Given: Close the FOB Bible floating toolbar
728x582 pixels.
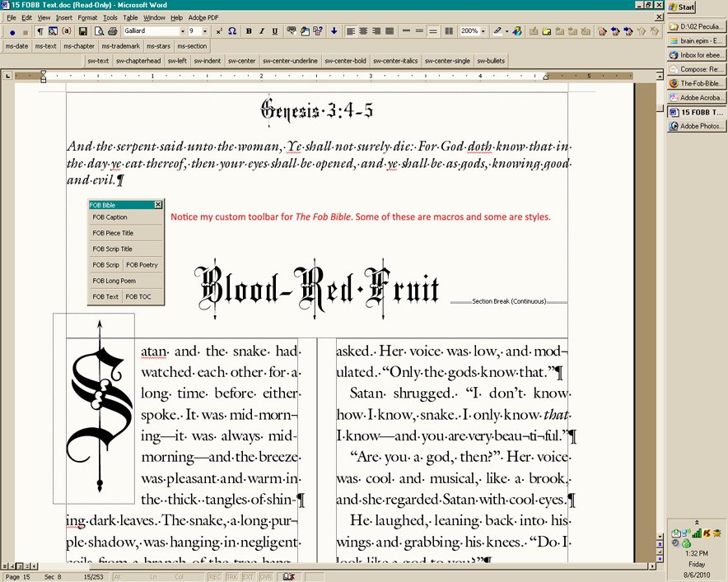Looking at the screenshot, I should 158,205.
